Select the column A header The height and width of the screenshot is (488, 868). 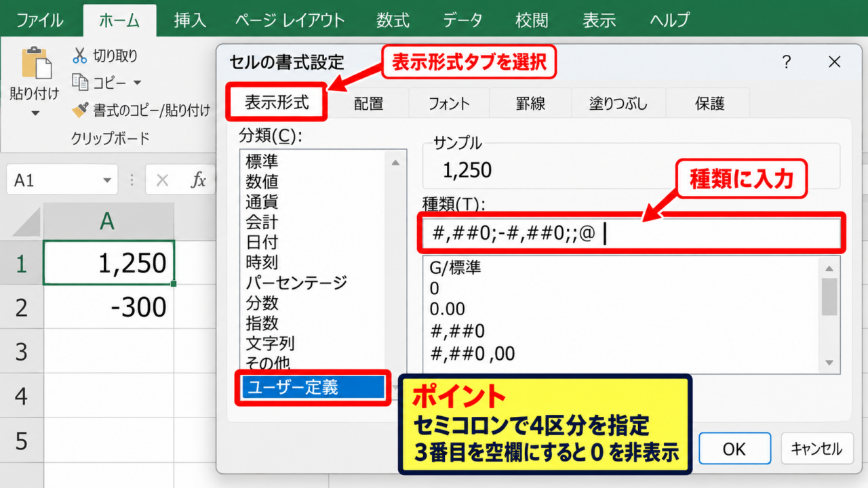[x=108, y=221]
